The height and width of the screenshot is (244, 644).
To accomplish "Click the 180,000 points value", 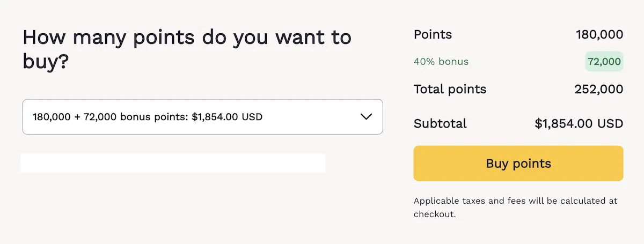I will point(599,35).
